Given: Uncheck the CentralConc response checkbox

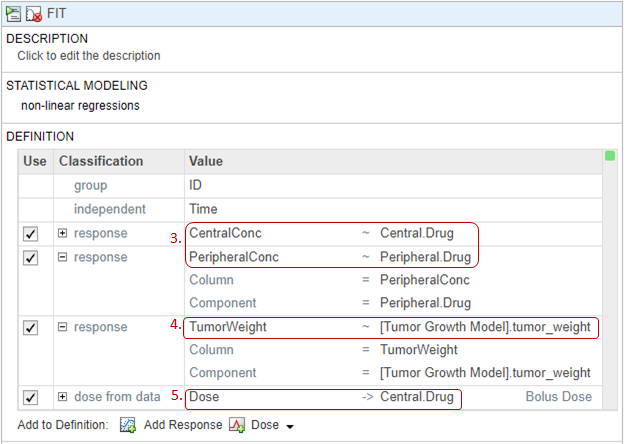Looking at the screenshot, I should (x=30, y=234).
